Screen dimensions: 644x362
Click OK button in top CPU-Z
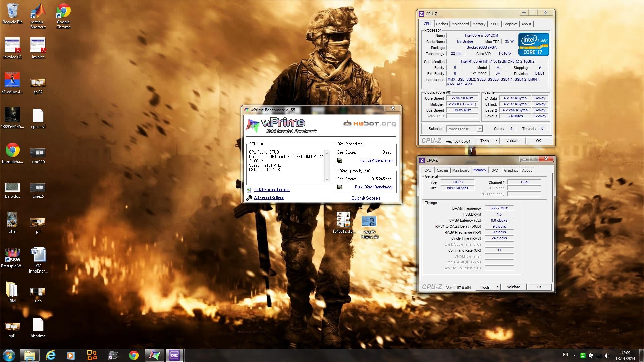click(538, 141)
